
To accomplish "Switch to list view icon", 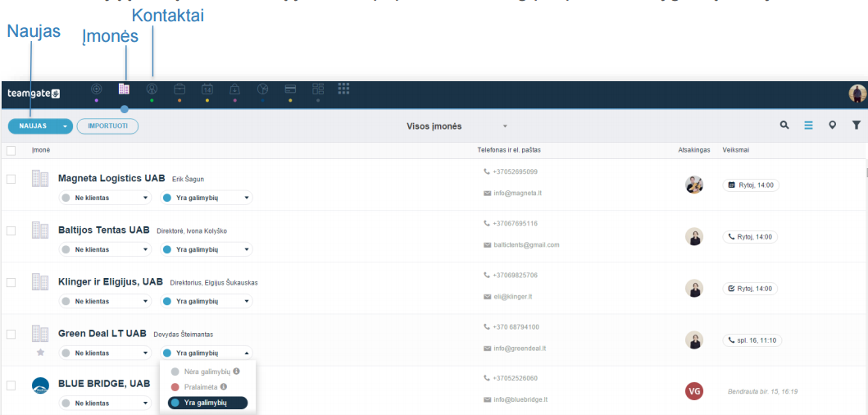I will (x=809, y=125).
